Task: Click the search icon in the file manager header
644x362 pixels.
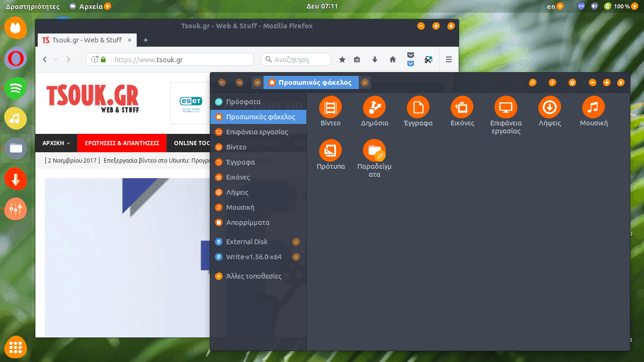Action: (532, 82)
